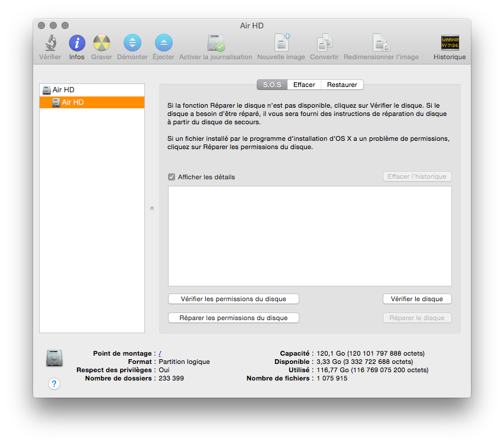Create a disk image via Nouvelle image

point(282,42)
